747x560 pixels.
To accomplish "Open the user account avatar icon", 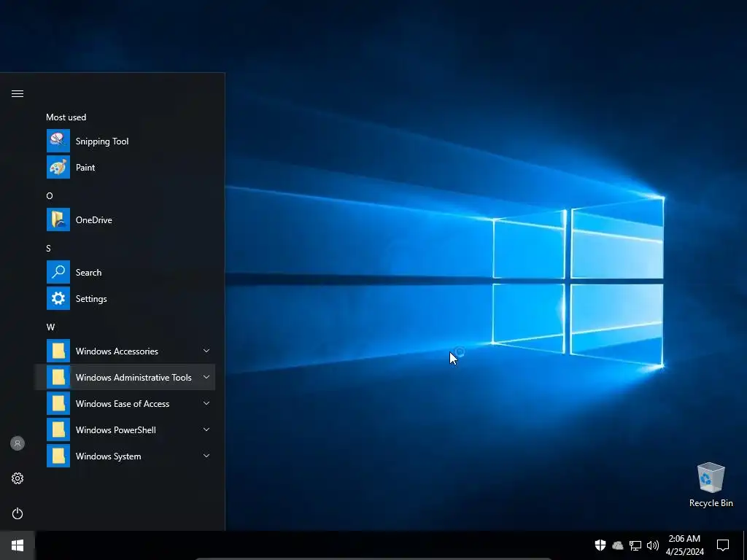I will click(18, 443).
